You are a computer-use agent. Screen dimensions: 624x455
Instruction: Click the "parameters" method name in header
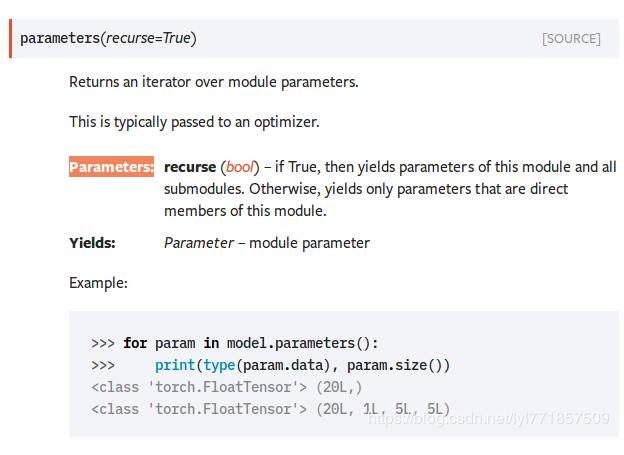[x=59, y=39]
